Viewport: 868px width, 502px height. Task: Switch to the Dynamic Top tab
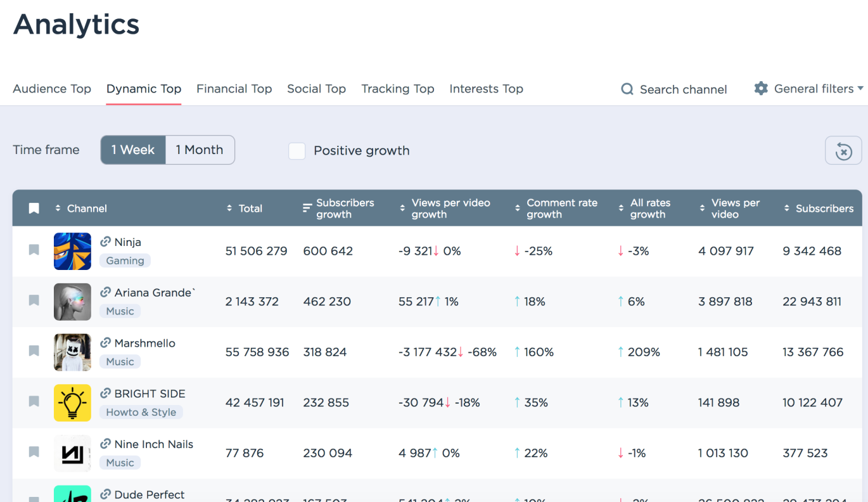[144, 89]
